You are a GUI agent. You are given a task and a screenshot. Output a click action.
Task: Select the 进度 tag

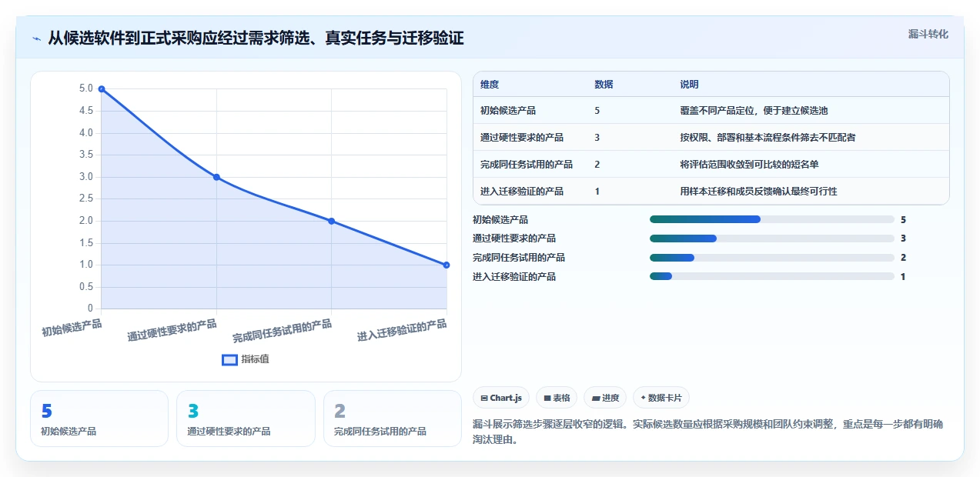point(605,398)
